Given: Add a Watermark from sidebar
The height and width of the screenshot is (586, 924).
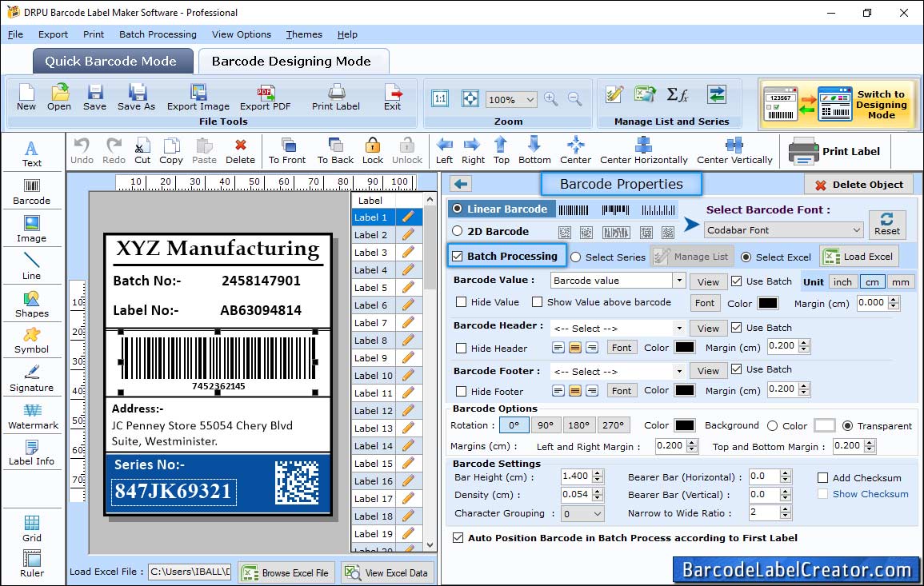Looking at the screenshot, I should (x=32, y=417).
